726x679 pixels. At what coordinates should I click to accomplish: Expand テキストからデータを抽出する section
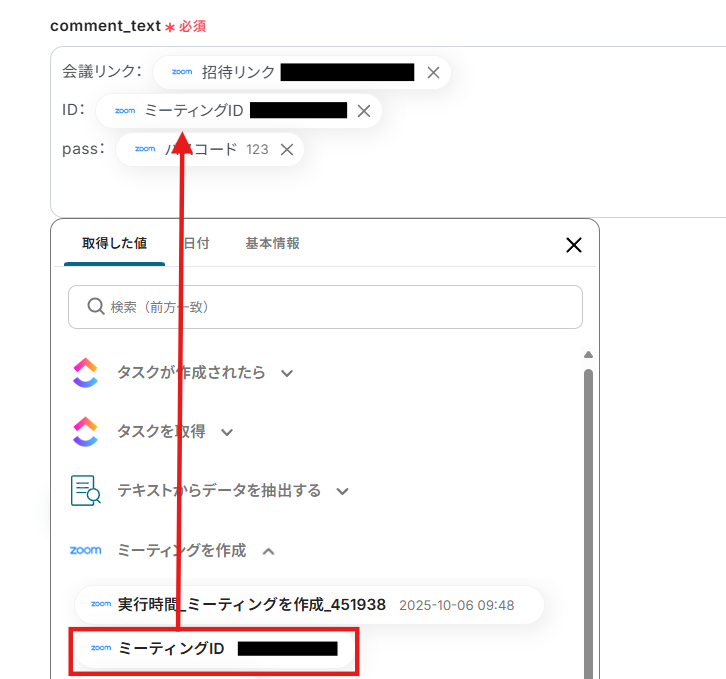pos(342,491)
